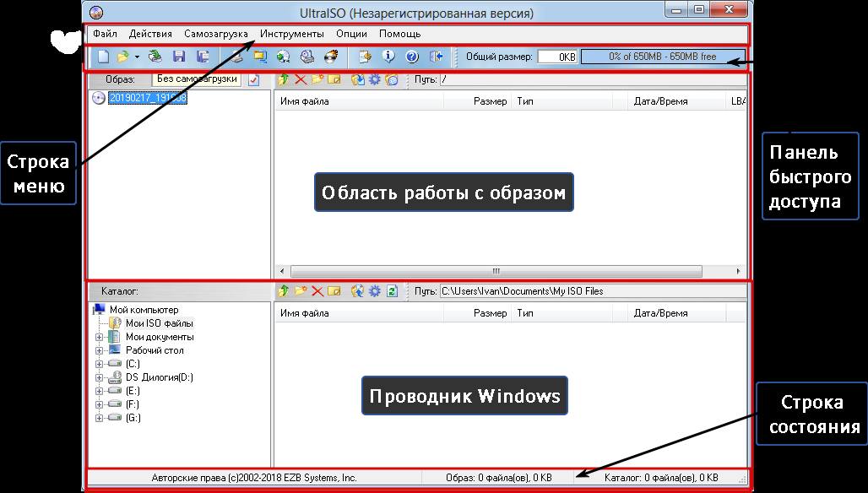Click the Общий размер 0KB field
Screen dimensions: 868x493
pos(557,57)
